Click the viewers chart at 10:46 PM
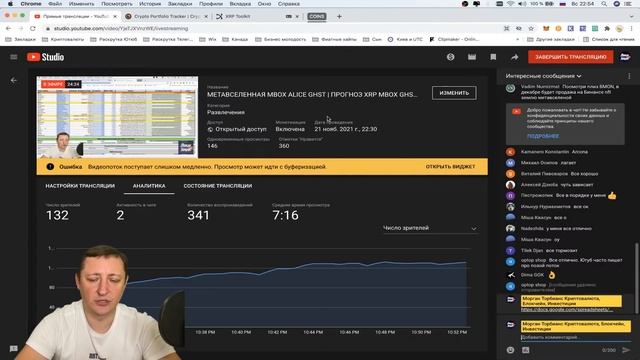Viewport: 640px width, 360px height. click(x=349, y=296)
